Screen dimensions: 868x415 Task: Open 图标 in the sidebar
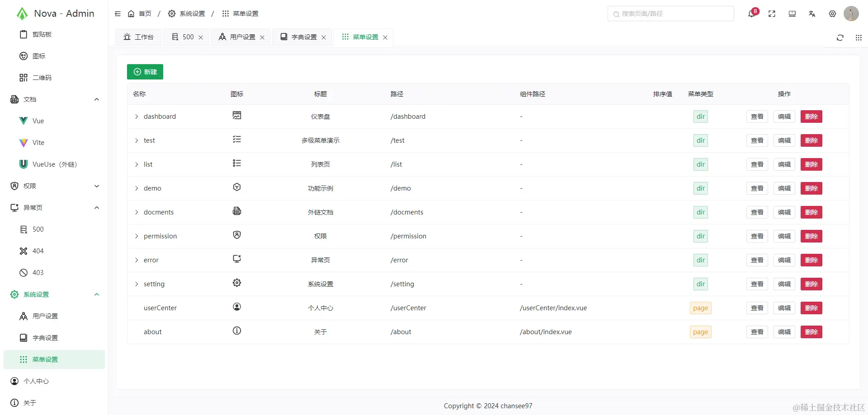(54, 56)
